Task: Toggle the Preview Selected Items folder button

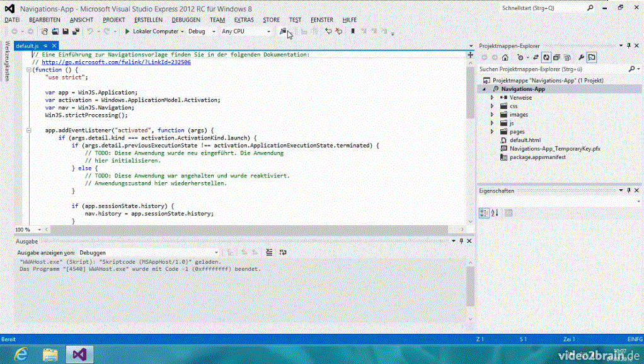Action: pos(592,57)
